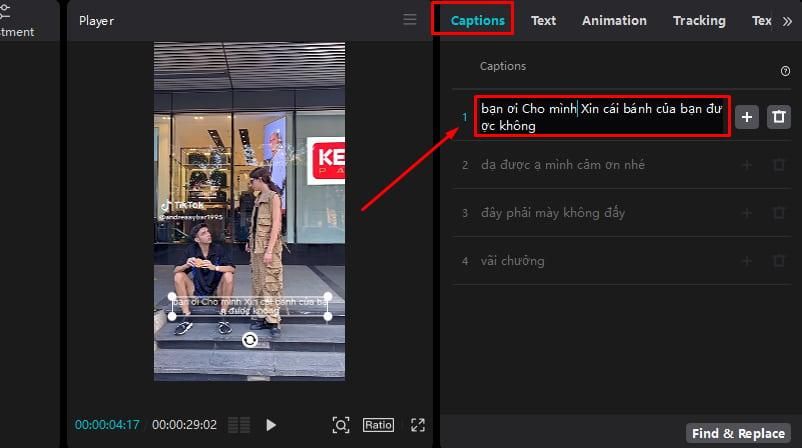The image size is (802, 448).
Task: Edit caption 1 text field
Action: point(602,117)
